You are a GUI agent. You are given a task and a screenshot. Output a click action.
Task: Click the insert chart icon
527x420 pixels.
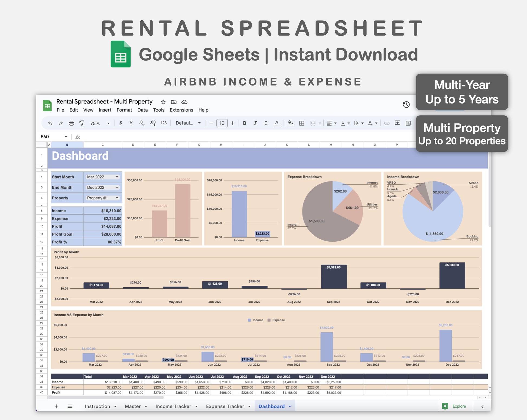[x=408, y=123]
